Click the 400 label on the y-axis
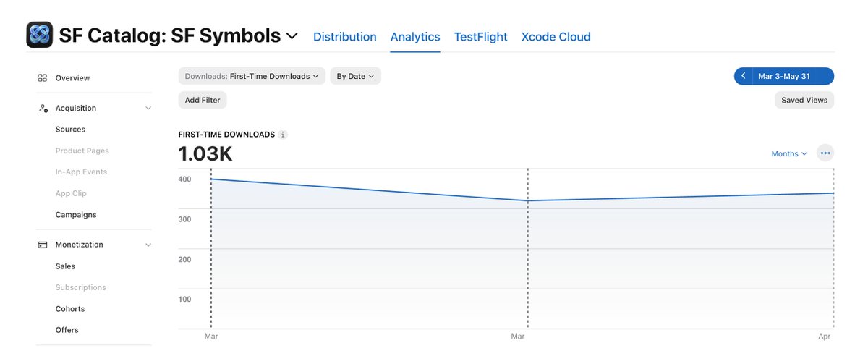The height and width of the screenshot is (351, 868). pos(184,179)
